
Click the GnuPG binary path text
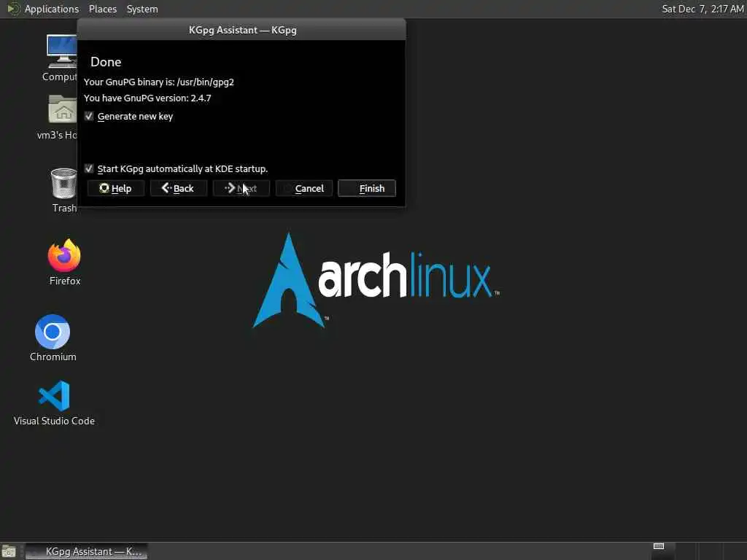(x=158, y=82)
